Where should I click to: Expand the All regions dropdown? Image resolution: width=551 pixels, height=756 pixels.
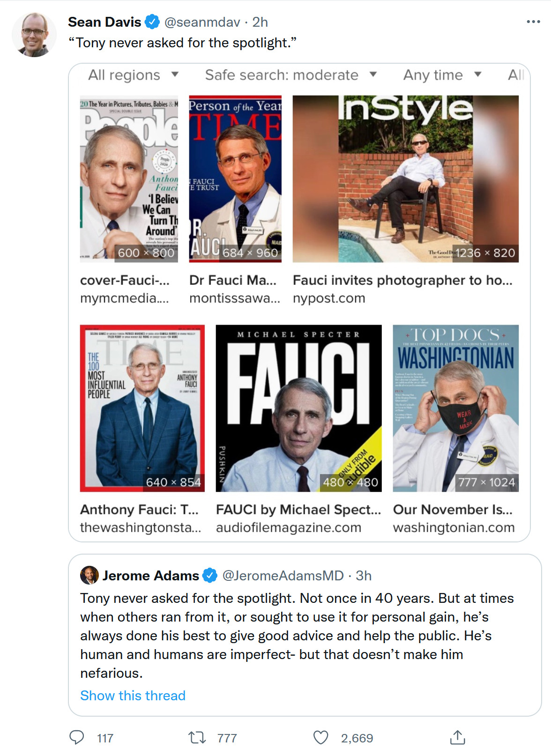point(134,75)
